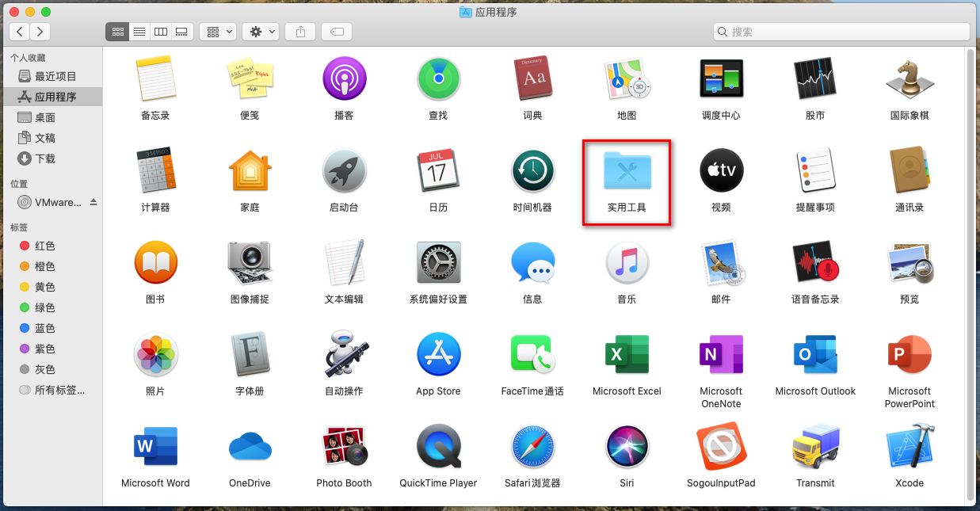Launch Safari浏览器

click(532, 446)
